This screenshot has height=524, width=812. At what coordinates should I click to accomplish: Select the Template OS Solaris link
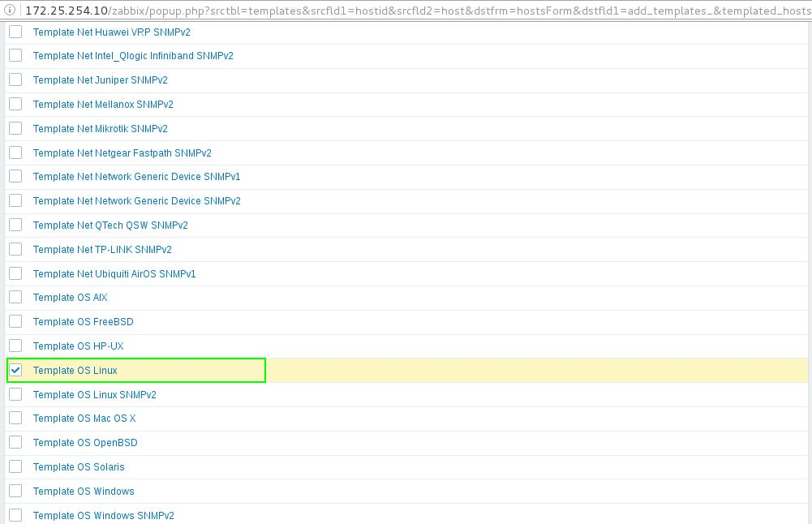pyautogui.click(x=79, y=467)
